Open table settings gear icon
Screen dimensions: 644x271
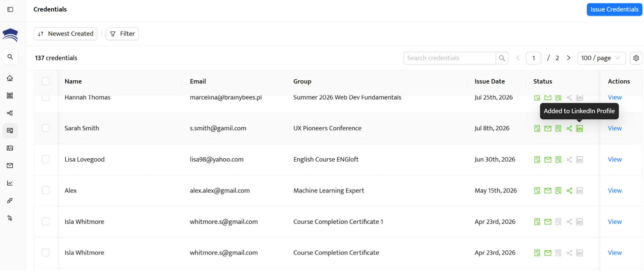(x=636, y=58)
